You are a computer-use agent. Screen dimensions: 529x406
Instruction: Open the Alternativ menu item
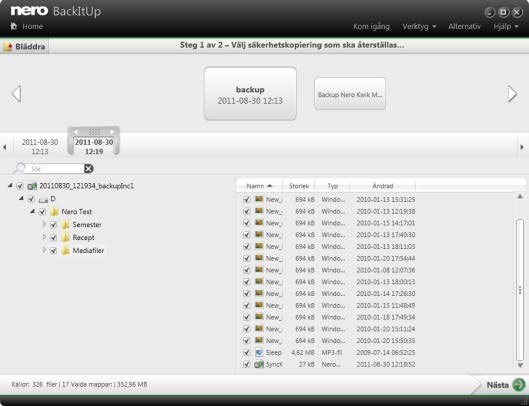pos(464,26)
